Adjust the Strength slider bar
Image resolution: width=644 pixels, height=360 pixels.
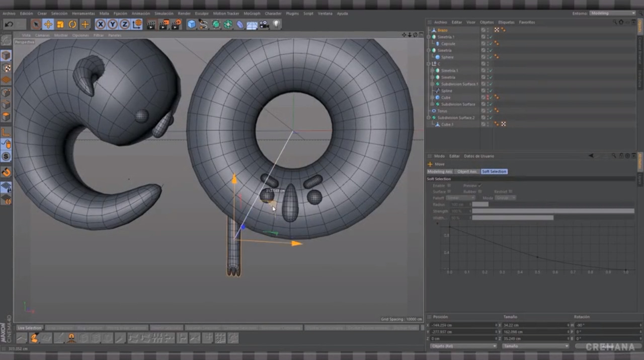(x=553, y=211)
